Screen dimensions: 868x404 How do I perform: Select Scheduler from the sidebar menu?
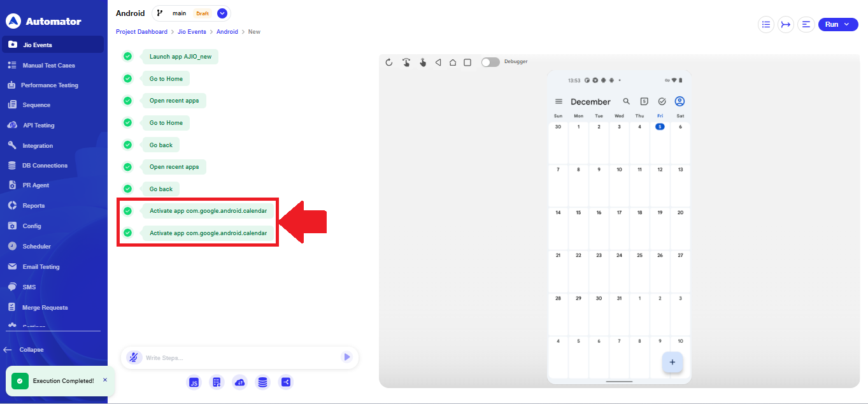click(x=36, y=247)
